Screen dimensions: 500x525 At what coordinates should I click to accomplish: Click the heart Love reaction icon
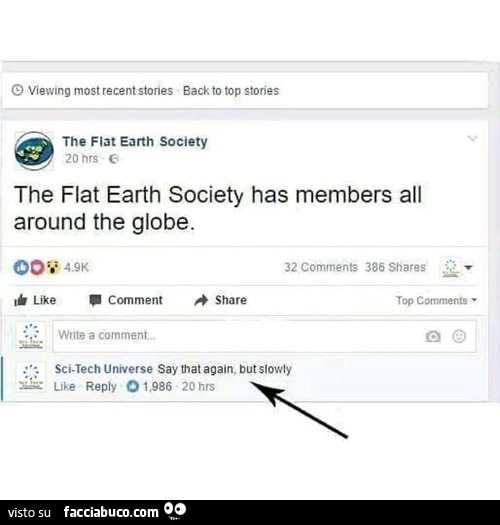coord(37,267)
